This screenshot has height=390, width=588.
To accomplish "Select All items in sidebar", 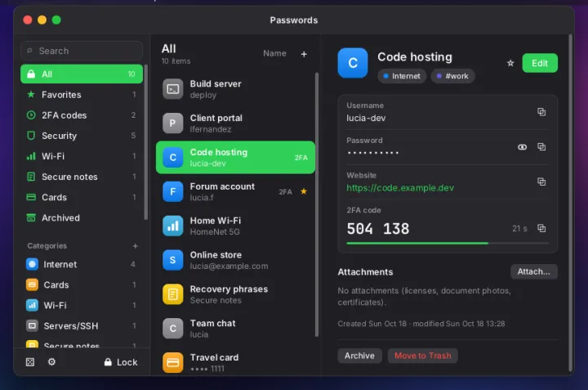I will (x=82, y=74).
